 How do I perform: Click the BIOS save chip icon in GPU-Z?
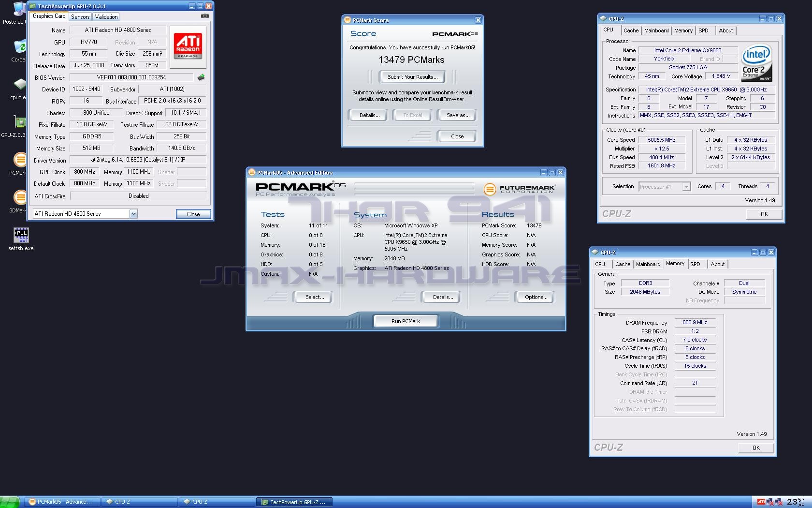[201, 77]
